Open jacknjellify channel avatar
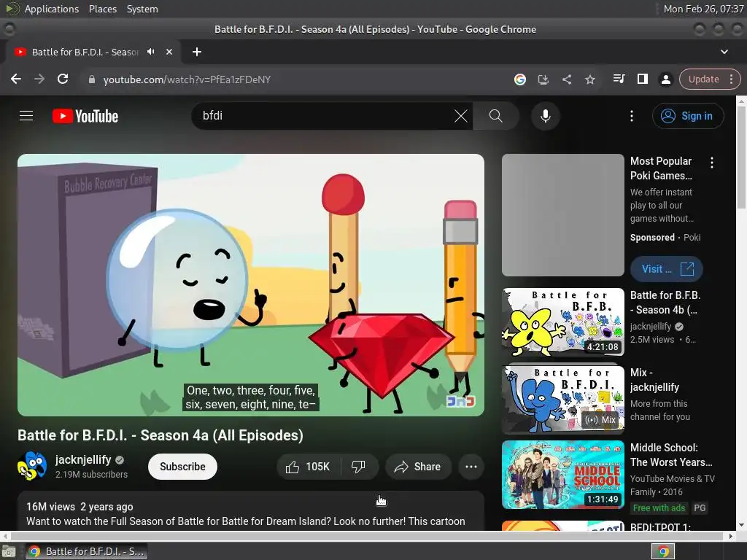Viewport: 747px width, 560px height. click(x=32, y=466)
